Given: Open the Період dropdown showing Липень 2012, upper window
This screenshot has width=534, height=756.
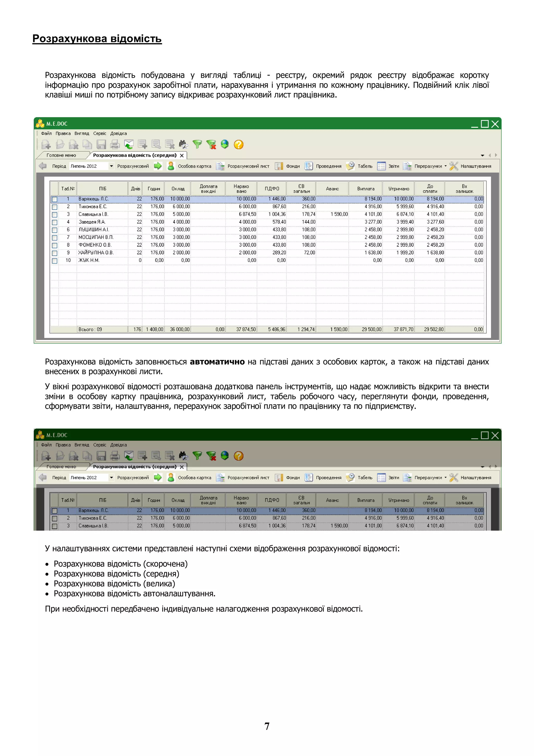Looking at the screenshot, I should coord(111,166).
